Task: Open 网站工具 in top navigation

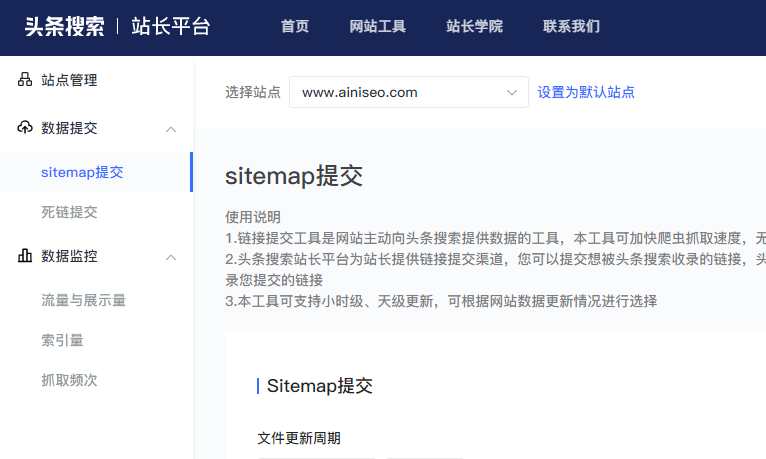Action: [x=377, y=26]
